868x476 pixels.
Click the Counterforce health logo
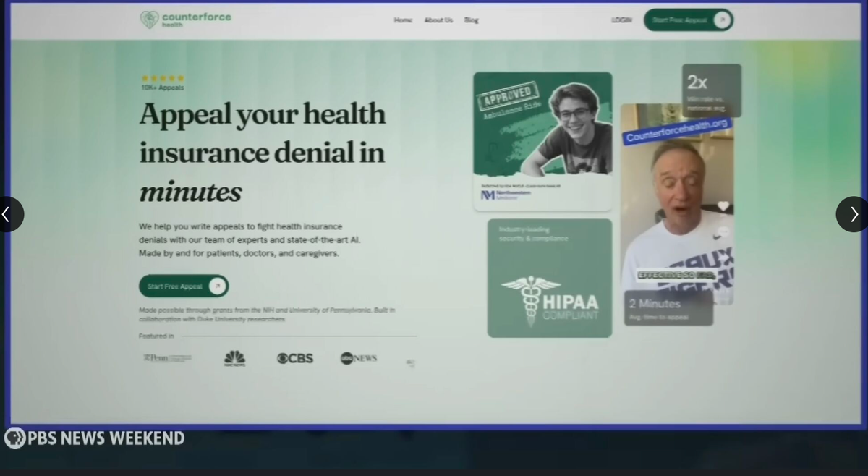pos(185,20)
